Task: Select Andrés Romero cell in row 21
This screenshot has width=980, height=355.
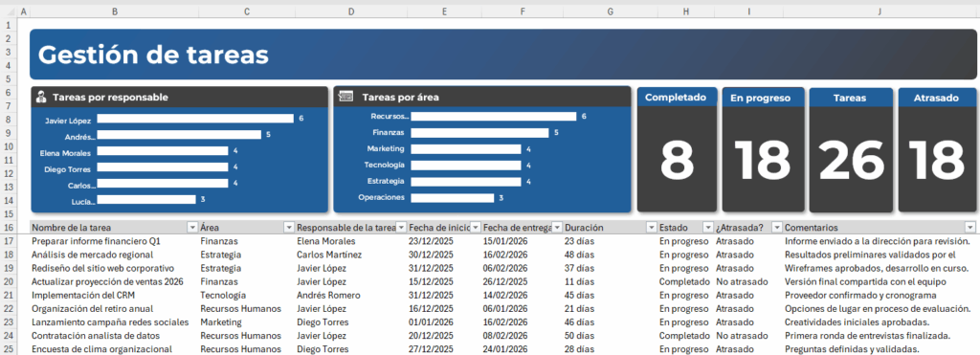Action: pos(351,295)
